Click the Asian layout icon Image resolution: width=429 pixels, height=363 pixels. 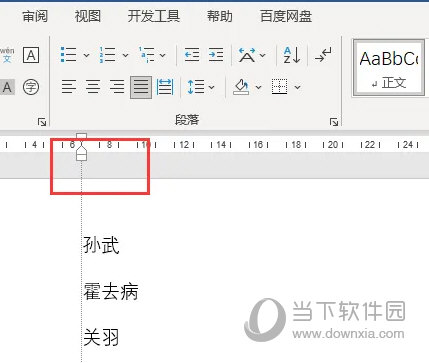pyautogui.click(x=247, y=55)
